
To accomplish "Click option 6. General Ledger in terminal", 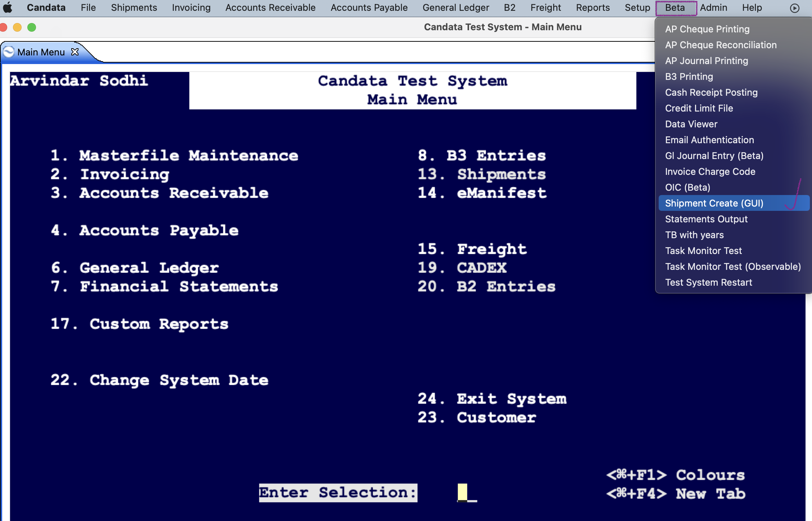I will (x=135, y=268).
